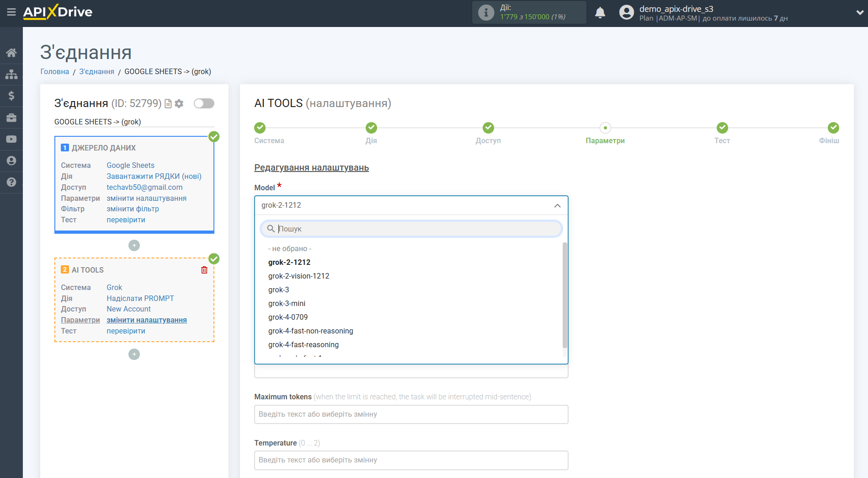Open the billing dollar icon in sidebar

pos(11,96)
